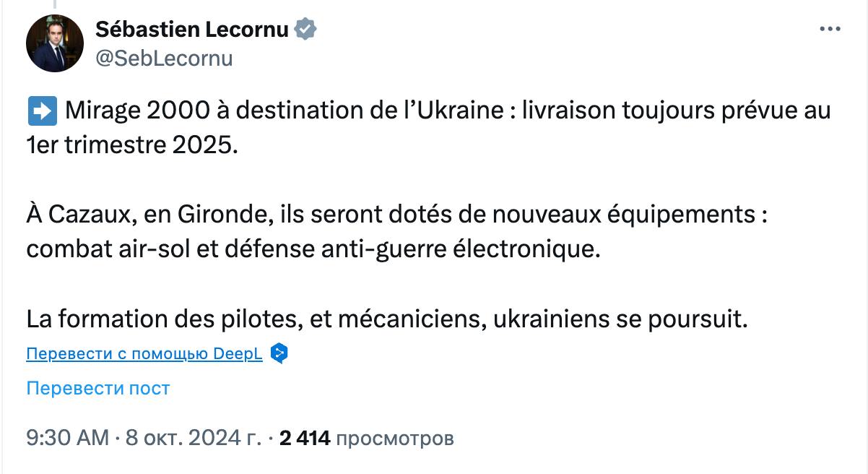The width and height of the screenshot is (868, 474).
Task: Click the date "8 окт. 2024 г."
Action: (x=193, y=437)
